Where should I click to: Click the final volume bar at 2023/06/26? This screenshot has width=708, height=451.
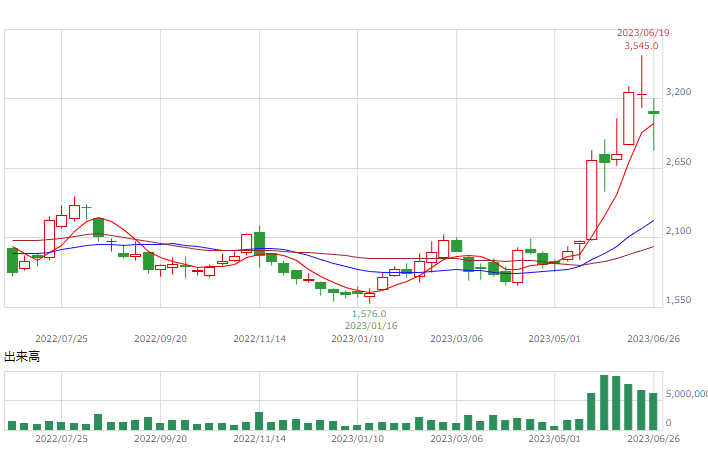[x=653, y=411]
